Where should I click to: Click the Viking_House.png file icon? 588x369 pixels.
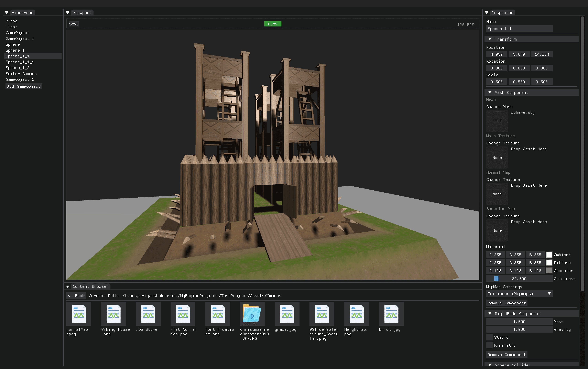[x=113, y=314]
